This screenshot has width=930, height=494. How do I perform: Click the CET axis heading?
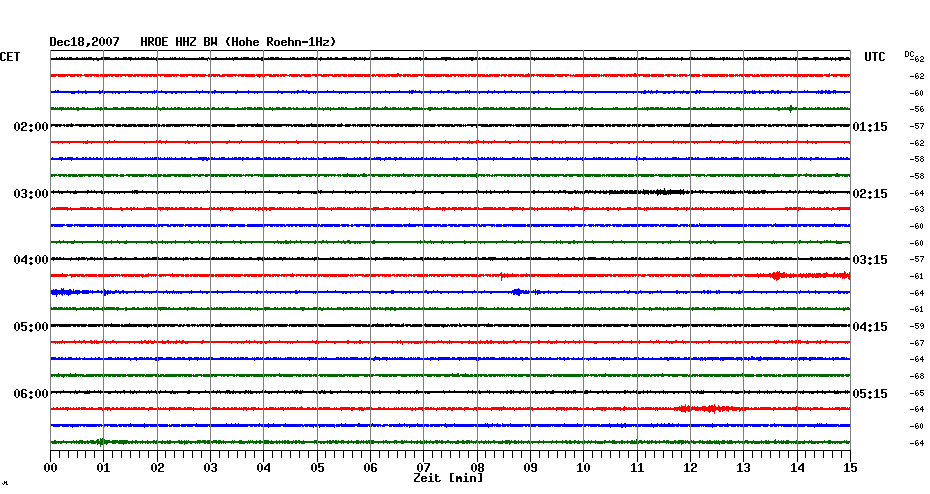pos(10,56)
